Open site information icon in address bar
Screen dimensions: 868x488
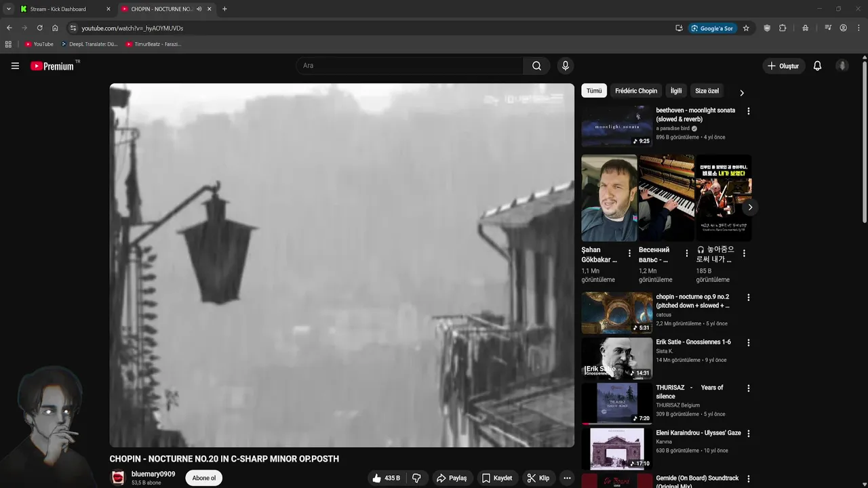tap(73, 28)
